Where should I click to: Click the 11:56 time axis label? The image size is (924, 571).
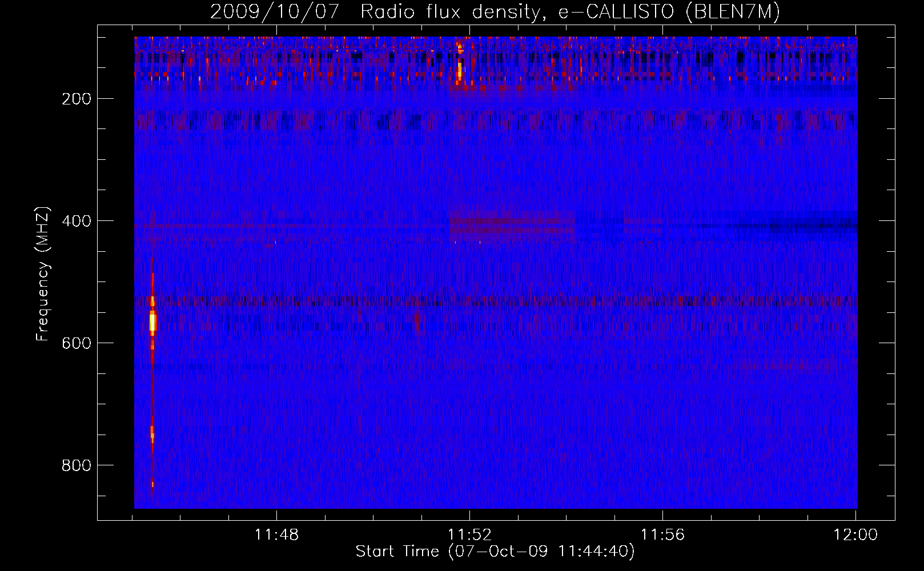(x=662, y=535)
